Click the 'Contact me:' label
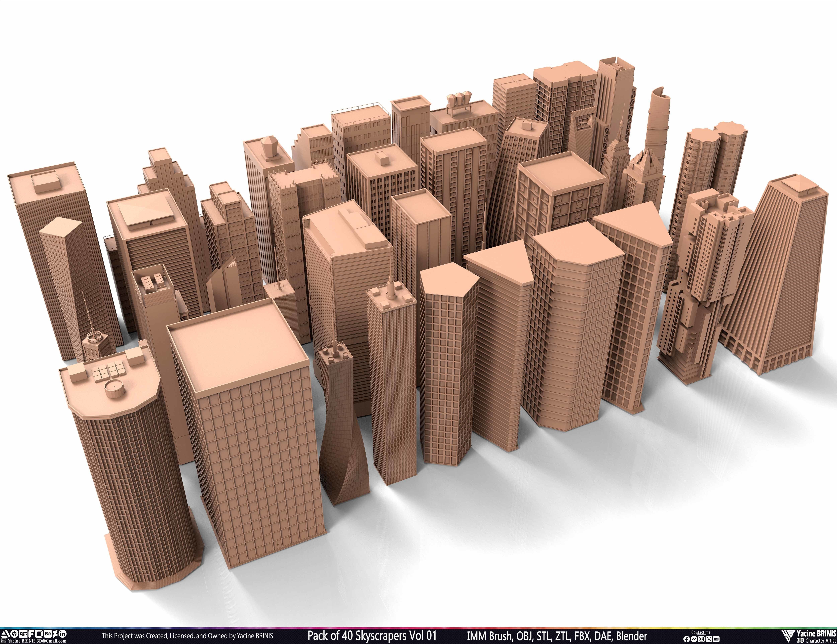Screen dimensions: 837x644 point(701,632)
